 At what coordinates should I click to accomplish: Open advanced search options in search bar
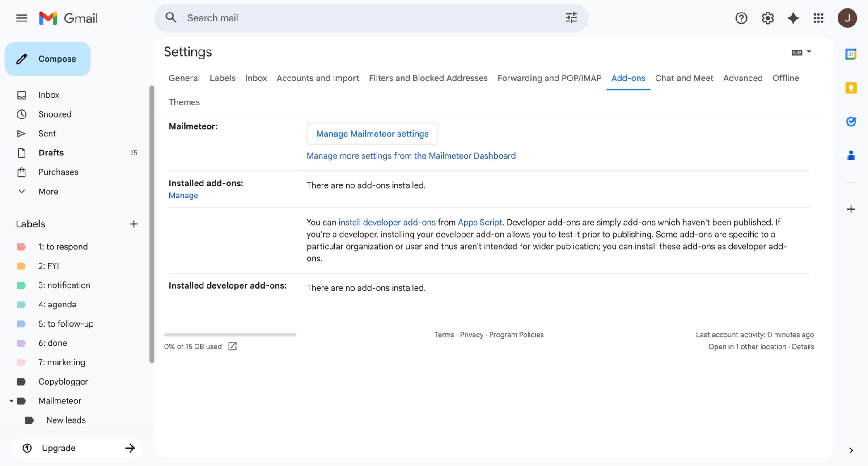click(x=571, y=17)
